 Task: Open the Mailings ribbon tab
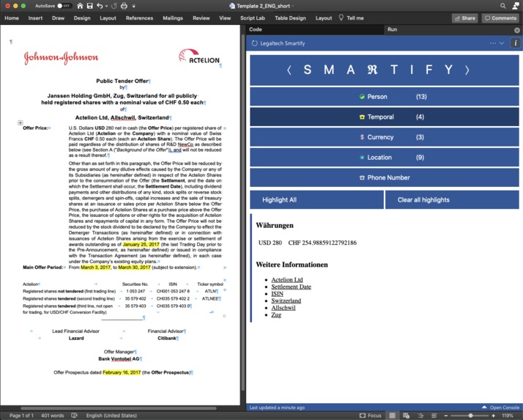coord(173,18)
